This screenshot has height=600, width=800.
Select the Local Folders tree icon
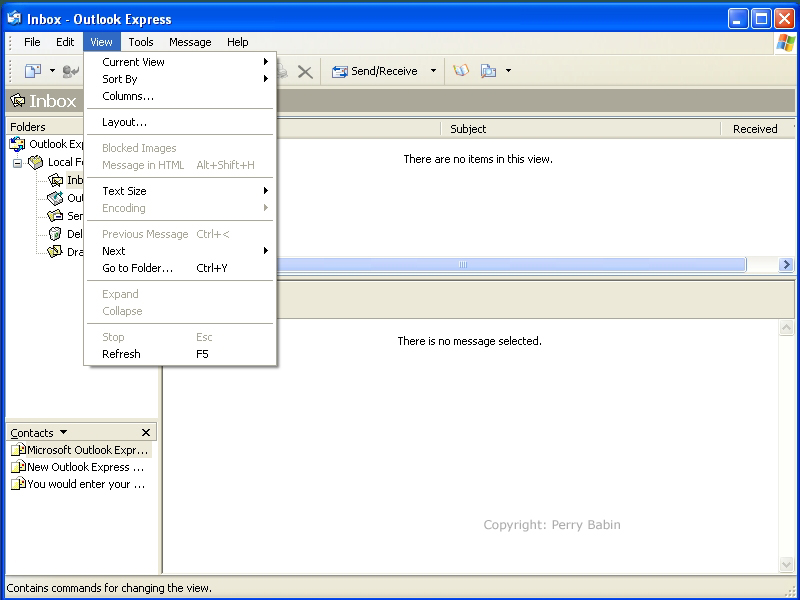[x=35, y=162]
